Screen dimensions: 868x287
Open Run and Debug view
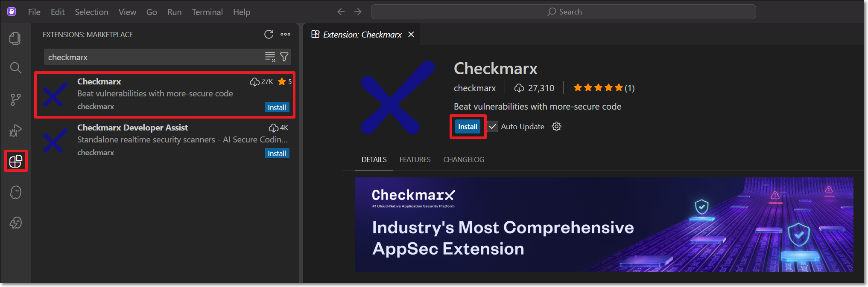[x=15, y=130]
